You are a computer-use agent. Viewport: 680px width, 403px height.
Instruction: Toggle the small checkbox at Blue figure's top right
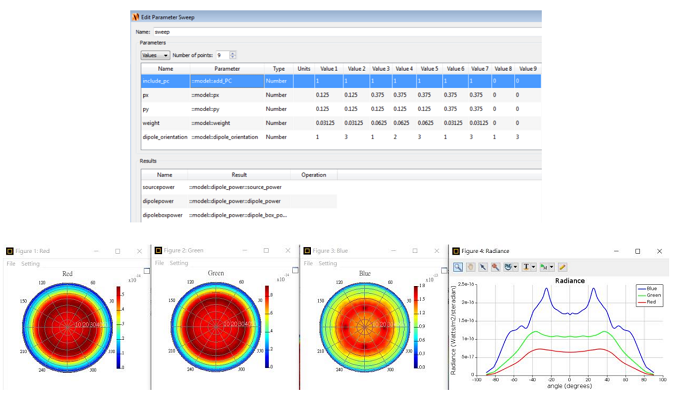pos(443,270)
